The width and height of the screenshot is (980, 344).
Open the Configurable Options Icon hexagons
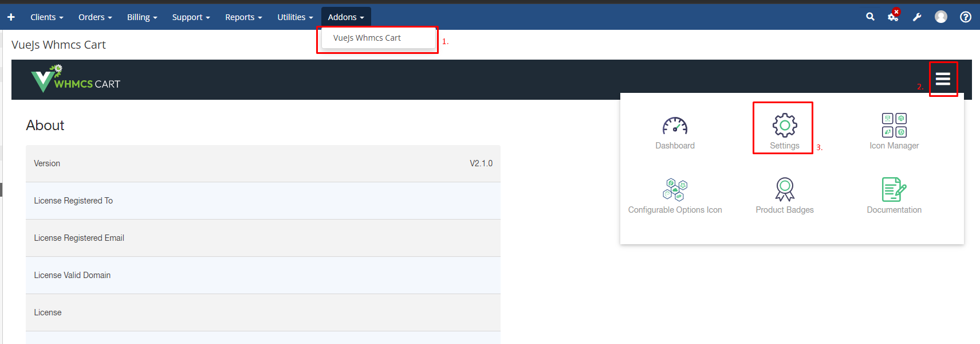675,190
